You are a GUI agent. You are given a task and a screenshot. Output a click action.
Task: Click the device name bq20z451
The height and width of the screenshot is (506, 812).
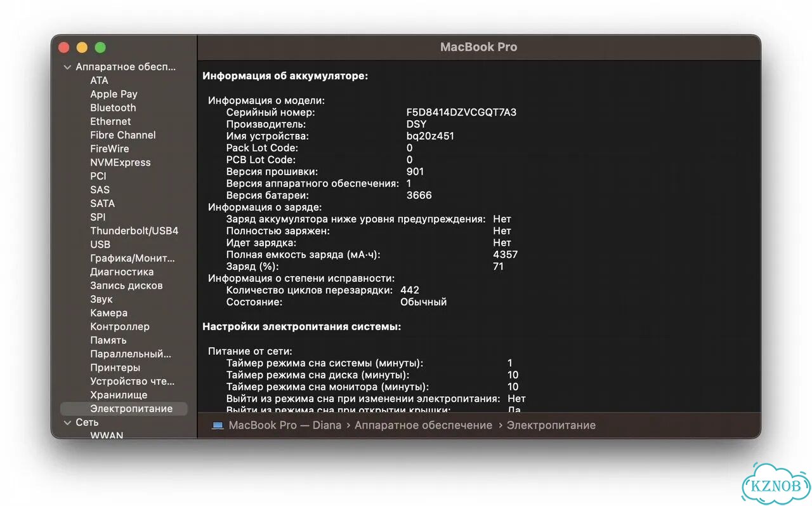[430, 136]
